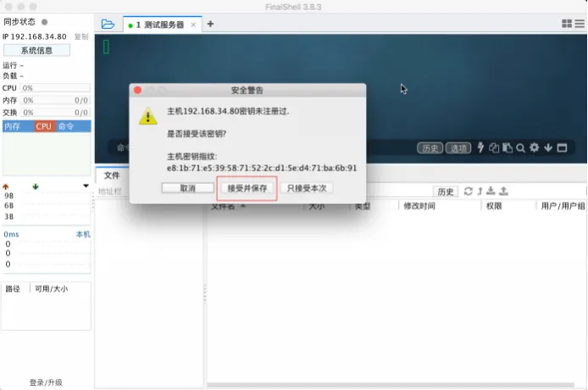
Task: Select the CPU column header in the process panel
Action: [44, 126]
